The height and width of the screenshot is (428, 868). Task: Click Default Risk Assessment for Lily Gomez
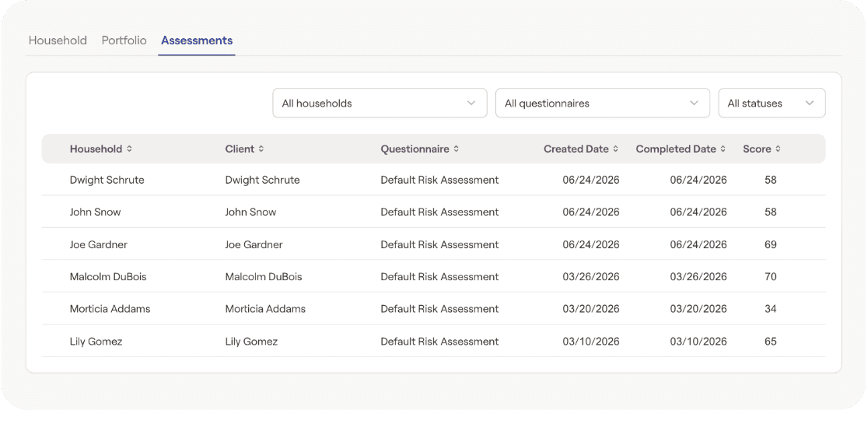pos(439,342)
